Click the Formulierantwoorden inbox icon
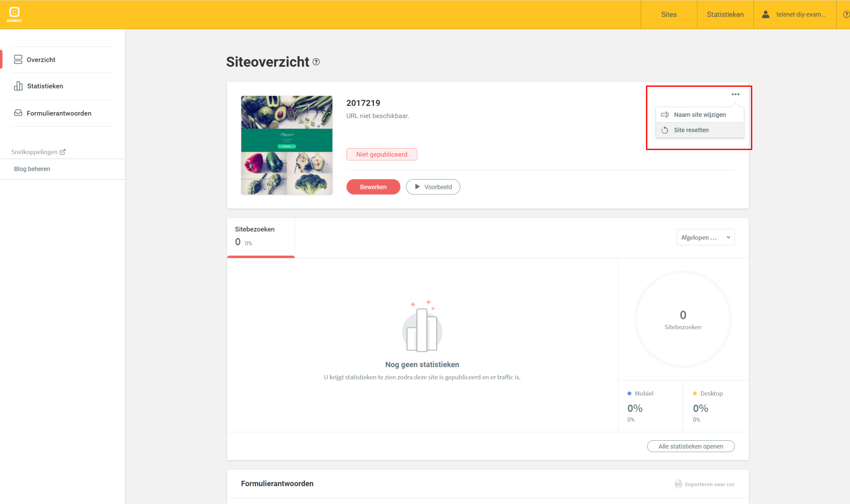 click(18, 113)
